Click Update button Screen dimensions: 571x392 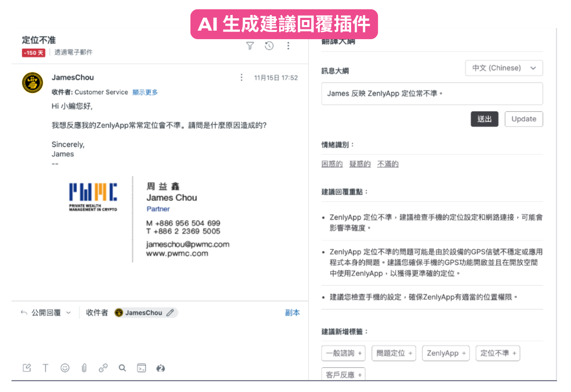tap(524, 119)
